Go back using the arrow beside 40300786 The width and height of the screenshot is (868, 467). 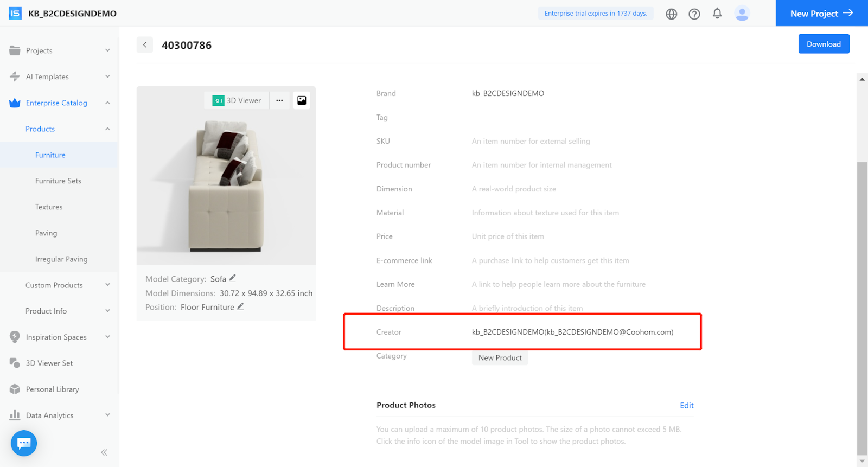[x=145, y=45]
